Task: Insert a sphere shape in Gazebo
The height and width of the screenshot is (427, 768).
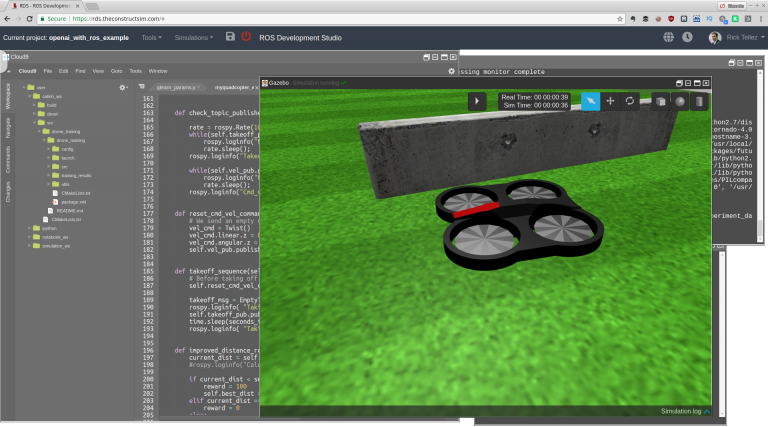Action: (679, 101)
